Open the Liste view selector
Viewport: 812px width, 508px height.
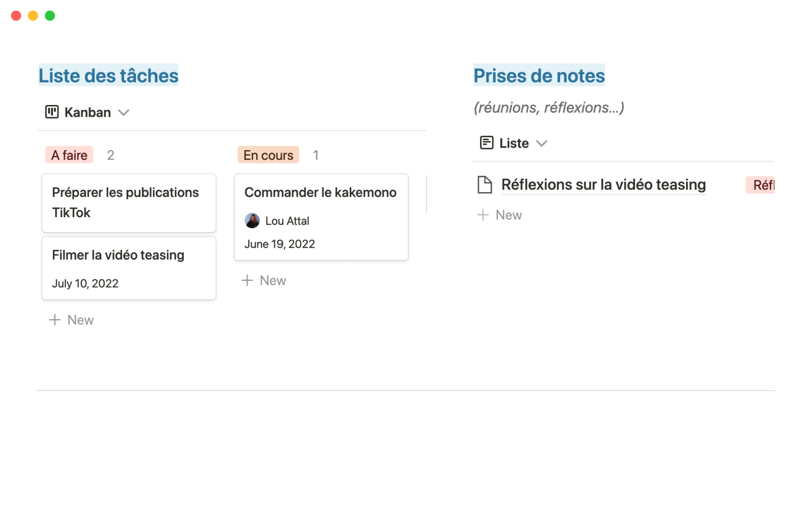(514, 144)
